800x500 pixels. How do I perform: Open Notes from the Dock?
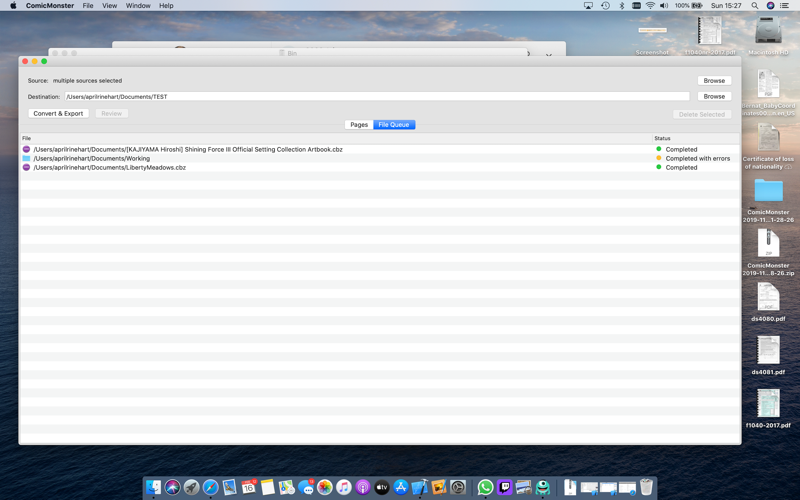(267, 487)
